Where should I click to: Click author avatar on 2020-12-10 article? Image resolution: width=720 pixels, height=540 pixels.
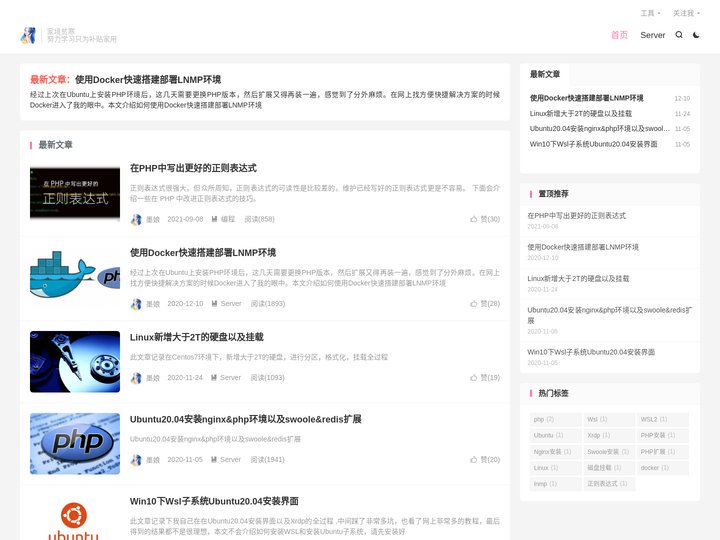[x=136, y=304]
